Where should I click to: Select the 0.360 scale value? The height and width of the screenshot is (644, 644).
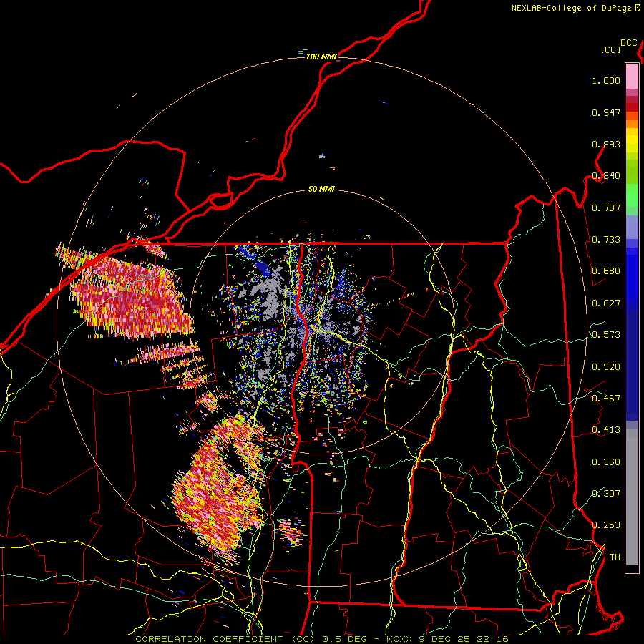coord(606,462)
